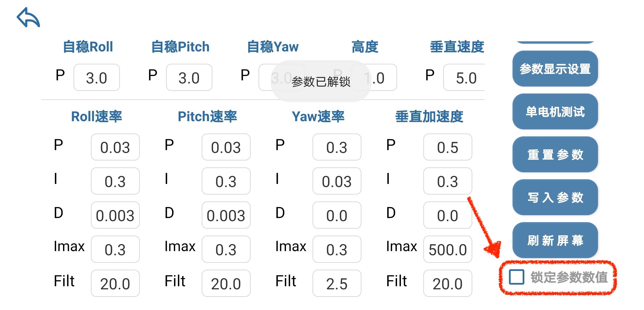
Task: Tap the blue back arrow icon
Action: [x=28, y=17]
